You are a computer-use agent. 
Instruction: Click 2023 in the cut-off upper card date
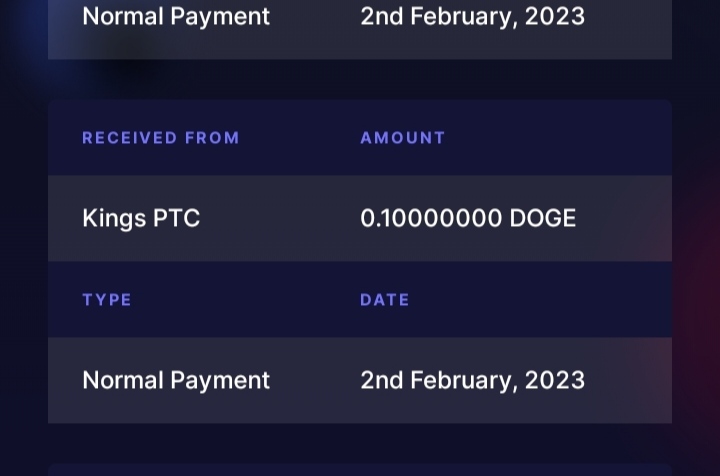coord(555,16)
